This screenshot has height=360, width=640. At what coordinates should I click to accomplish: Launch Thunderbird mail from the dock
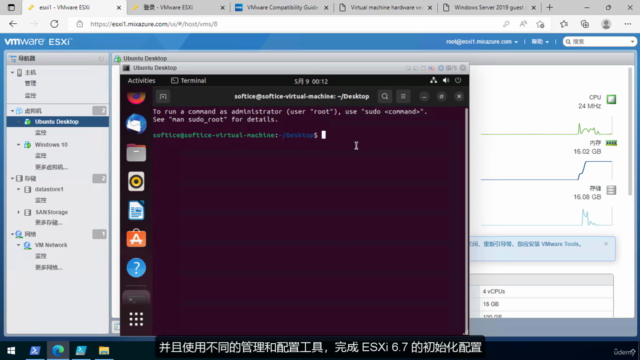tap(136, 124)
